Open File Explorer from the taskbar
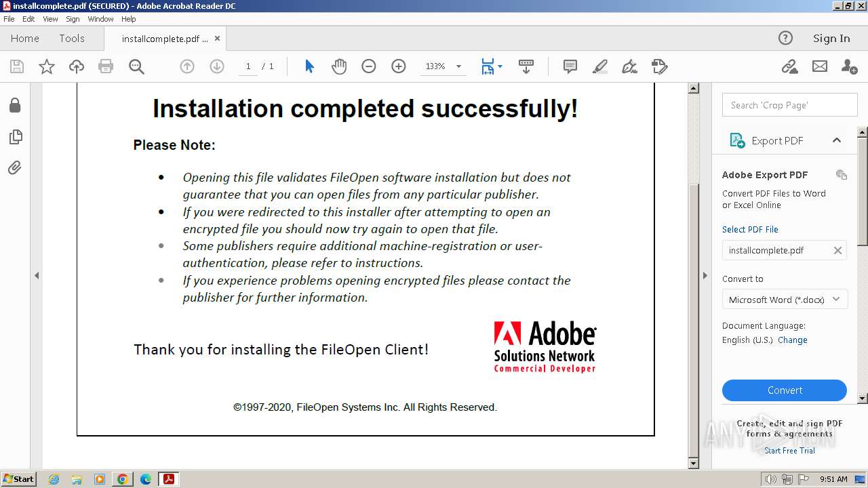 click(77, 479)
